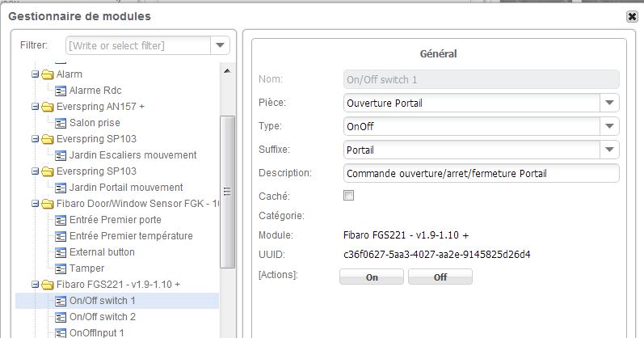Expand the filter dropdown arrow

(x=220, y=46)
